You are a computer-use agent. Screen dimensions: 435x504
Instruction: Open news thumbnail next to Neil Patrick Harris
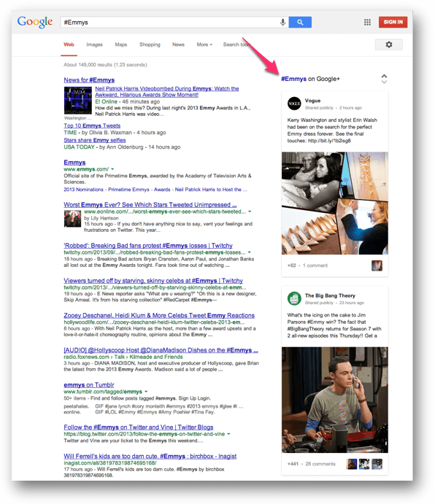tap(78, 100)
